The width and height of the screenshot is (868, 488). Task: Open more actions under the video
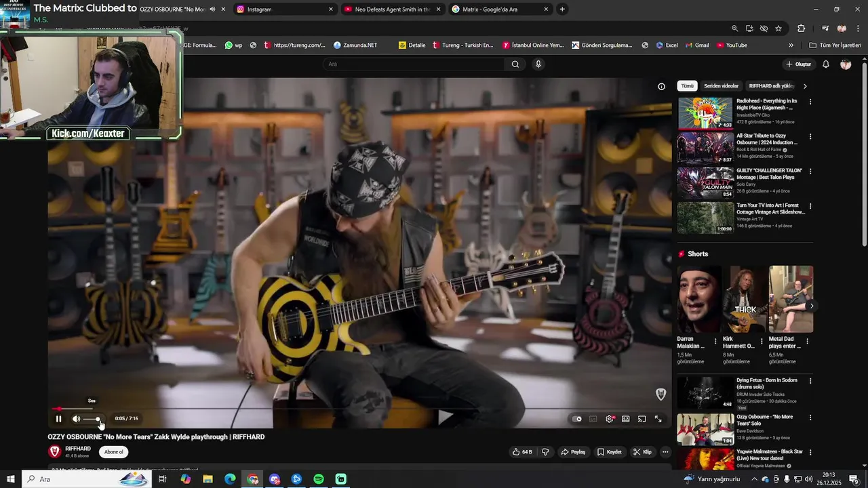665,452
